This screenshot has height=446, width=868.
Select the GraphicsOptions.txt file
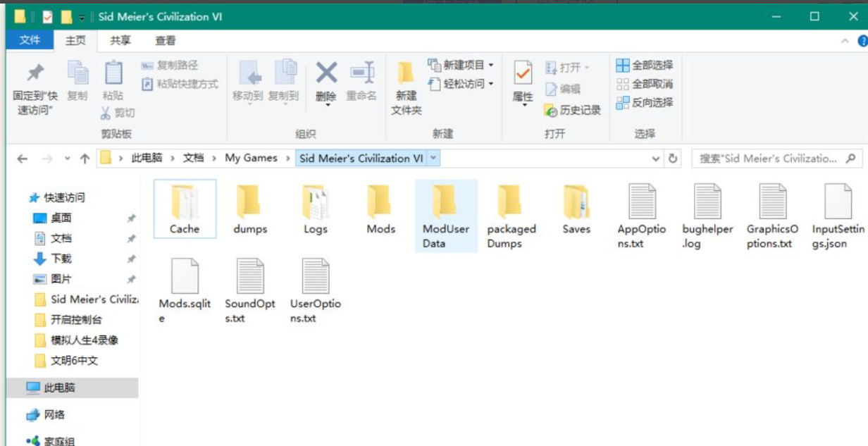pyautogui.click(x=773, y=216)
